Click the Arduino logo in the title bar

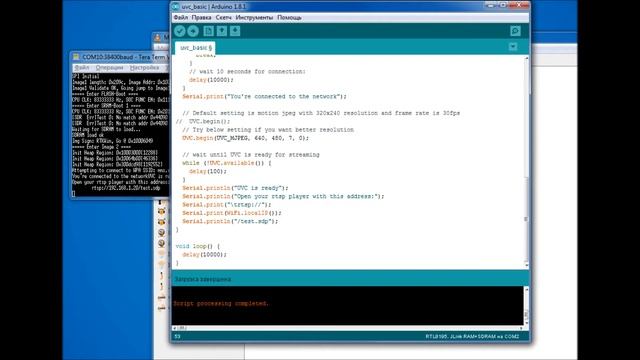(176, 7)
